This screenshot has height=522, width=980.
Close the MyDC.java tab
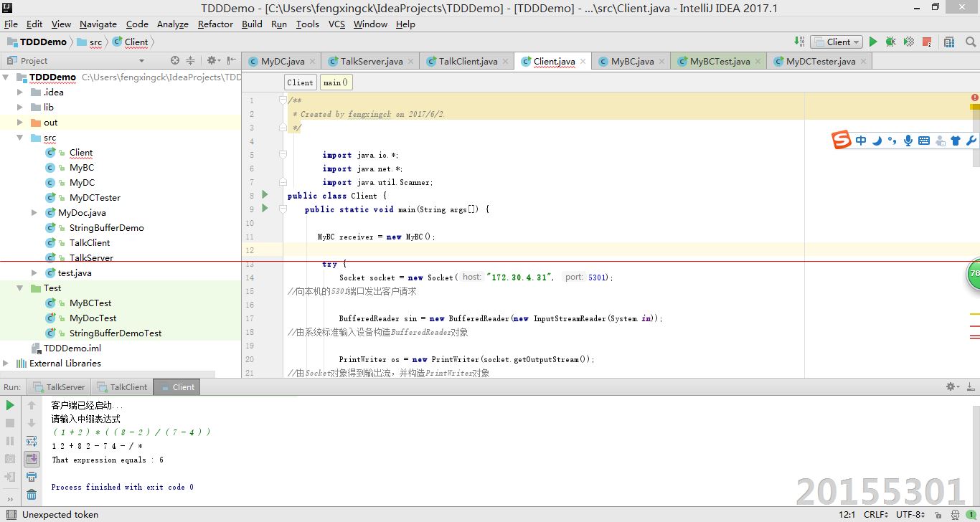[x=313, y=62]
